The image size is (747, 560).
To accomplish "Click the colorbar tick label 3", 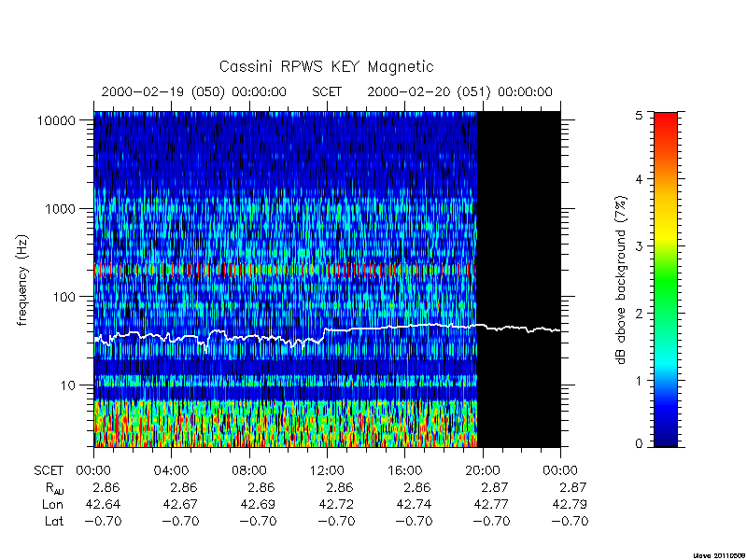I will click(x=639, y=246).
